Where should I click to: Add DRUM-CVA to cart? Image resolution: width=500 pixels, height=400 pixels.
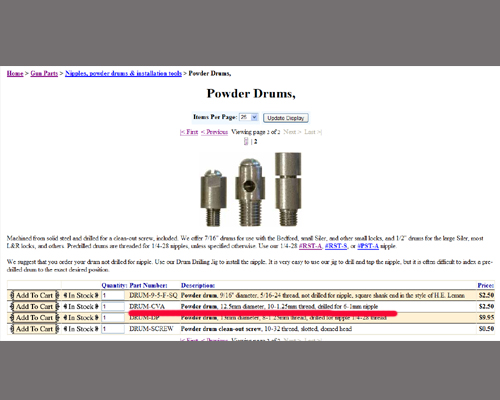coord(34,306)
